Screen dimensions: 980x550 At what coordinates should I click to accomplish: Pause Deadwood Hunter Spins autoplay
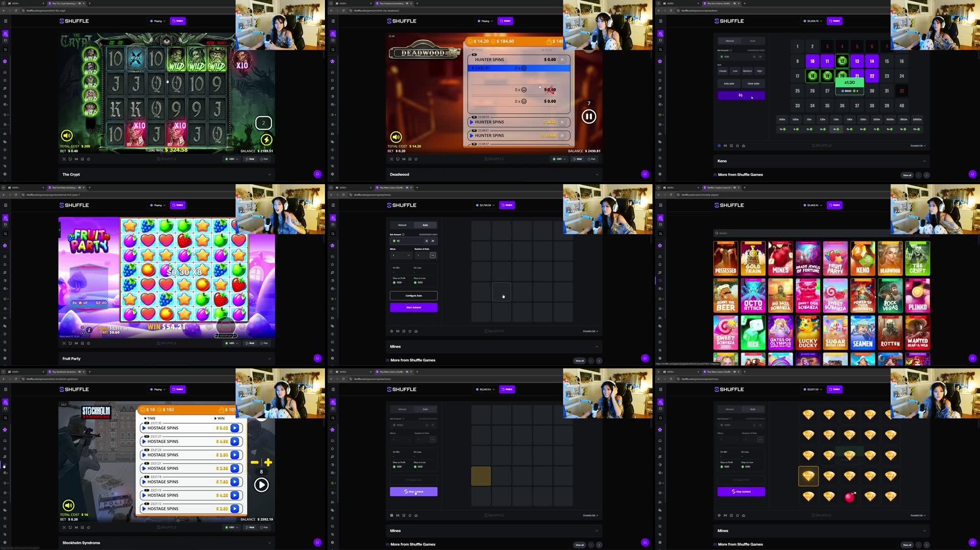pos(589,116)
